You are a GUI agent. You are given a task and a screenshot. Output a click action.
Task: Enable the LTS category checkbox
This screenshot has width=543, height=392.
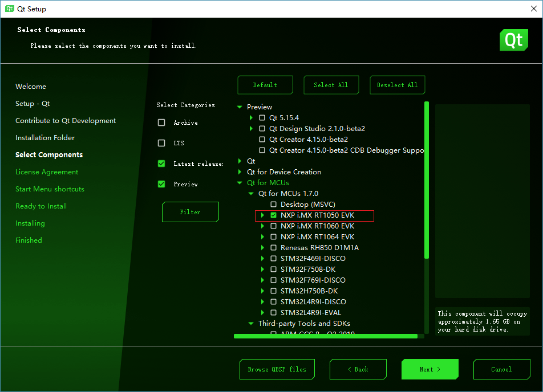[161, 143]
